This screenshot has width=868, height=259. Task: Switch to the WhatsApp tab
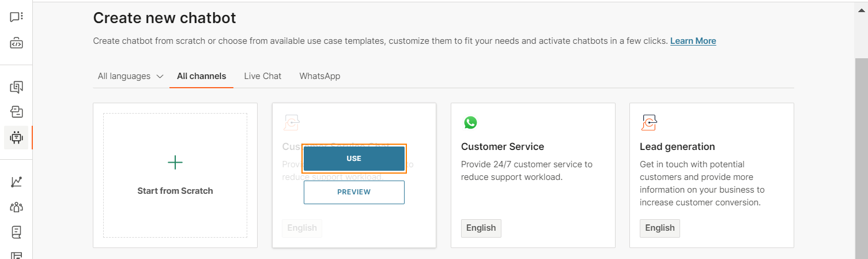pyautogui.click(x=319, y=76)
